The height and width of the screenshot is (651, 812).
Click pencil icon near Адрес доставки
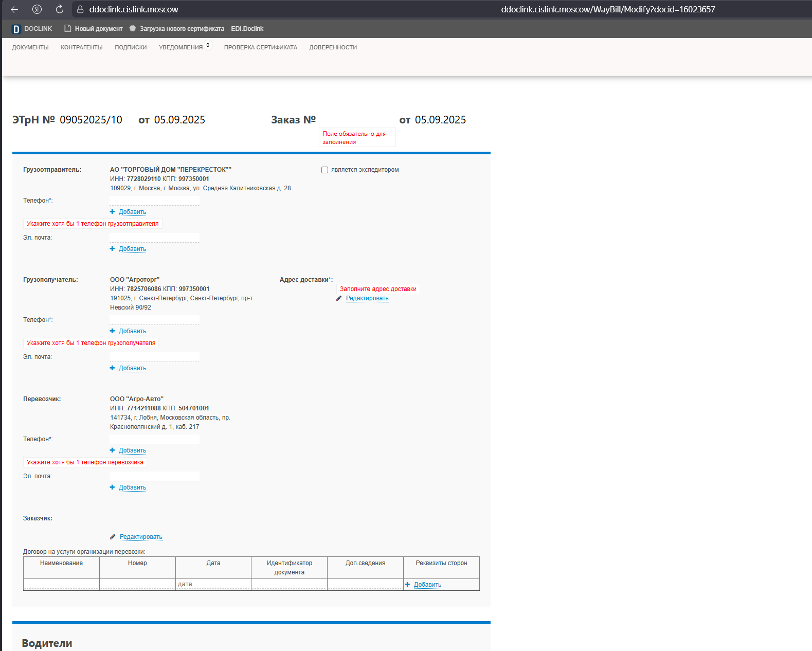click(x=339, y=298)
